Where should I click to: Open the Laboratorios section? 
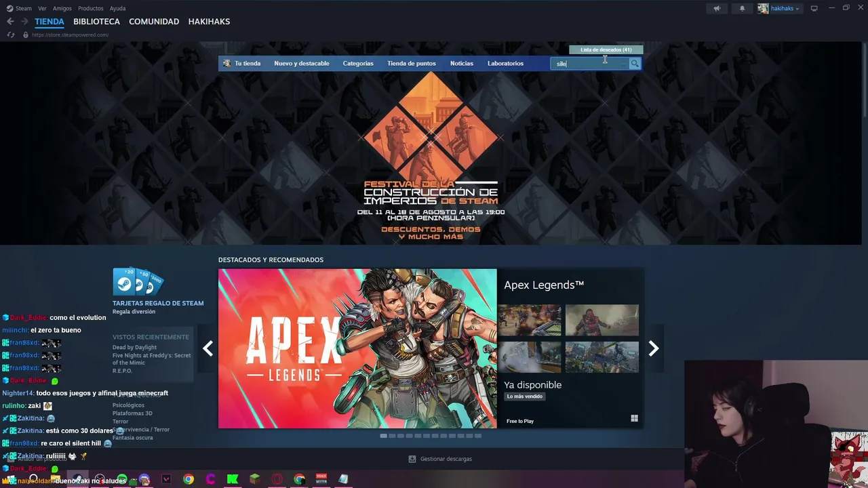click(x=505, y=64)
